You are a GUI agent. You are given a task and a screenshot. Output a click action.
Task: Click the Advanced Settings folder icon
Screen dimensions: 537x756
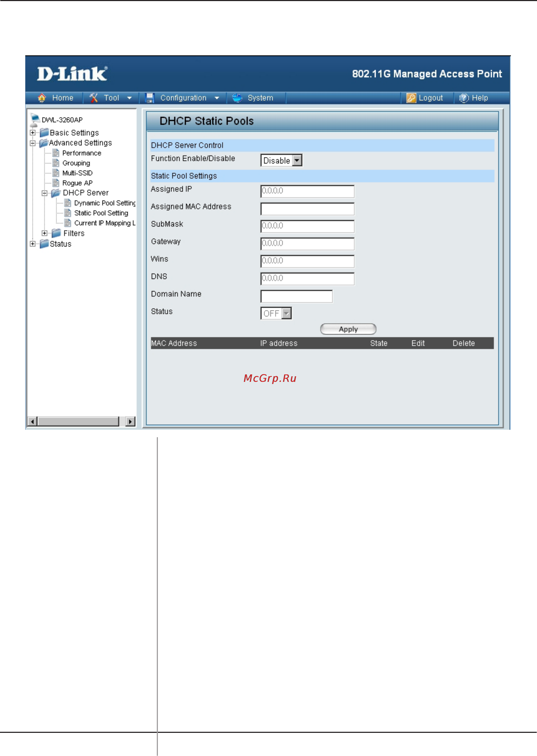pyautogui.click(x=44, y=143)
